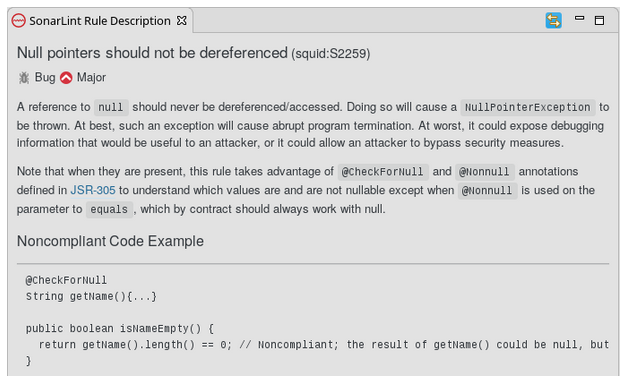Open the JSR-305 link
The image size is (626, 383).
coord(93,190)
